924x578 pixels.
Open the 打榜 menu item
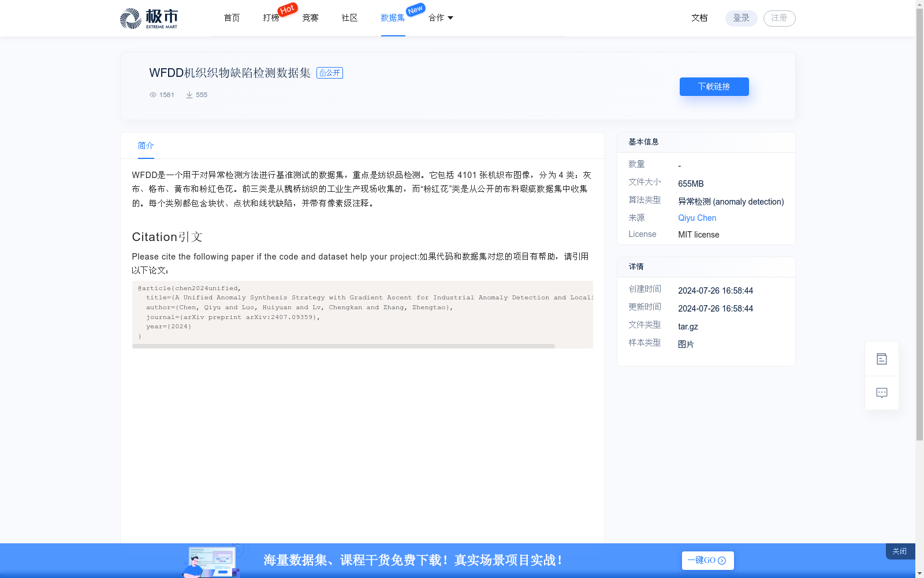271,18
